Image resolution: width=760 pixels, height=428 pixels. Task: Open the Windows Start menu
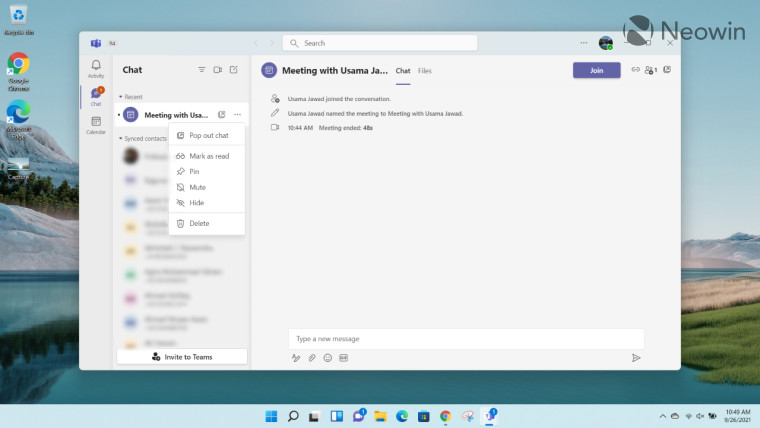271,416
